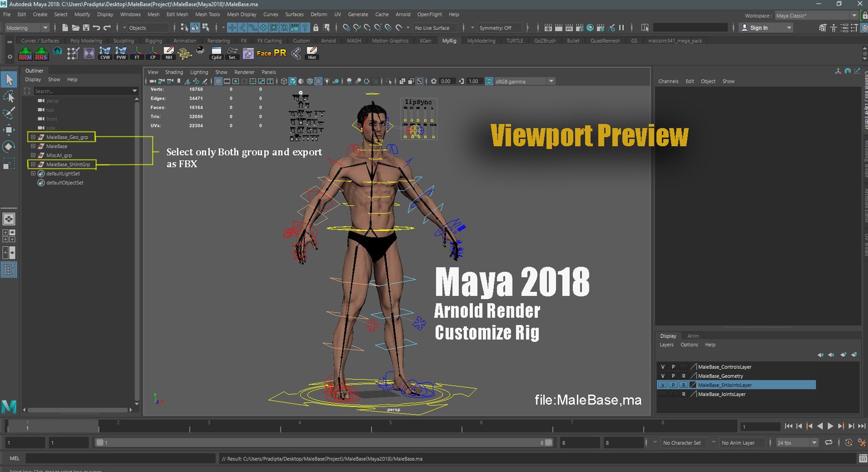This screenshot has height=472, width=868.
Task: Open the viewport Shading menu
Action: [x=174, y=72]
